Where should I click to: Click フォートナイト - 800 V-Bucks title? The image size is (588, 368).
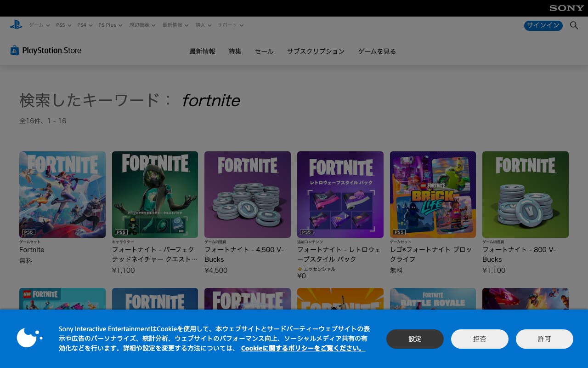coord(519,254)
